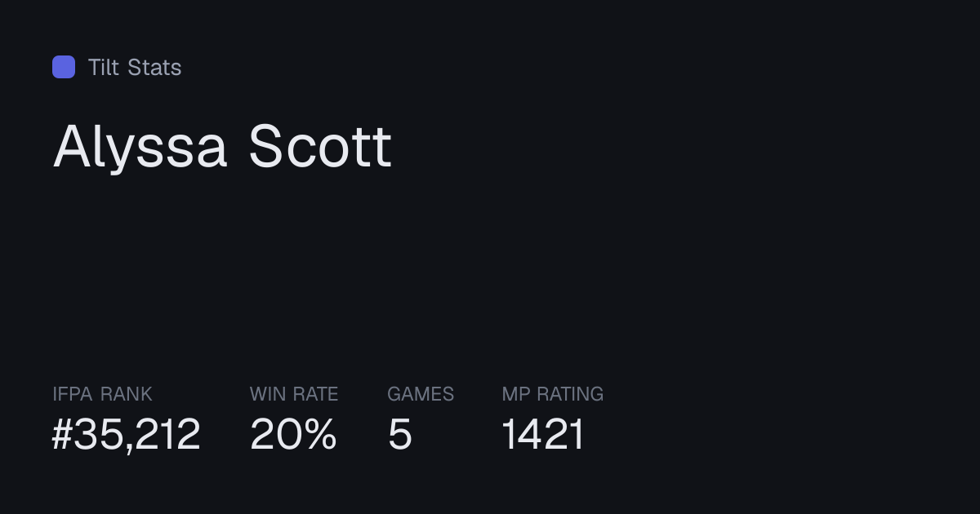Click the purple Tilt Stats logo square

64,67
